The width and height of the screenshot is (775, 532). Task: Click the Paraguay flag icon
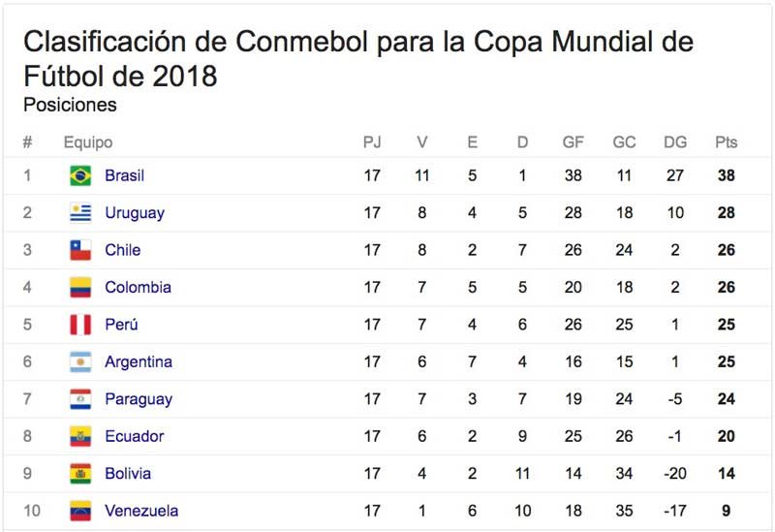[80, 399]
